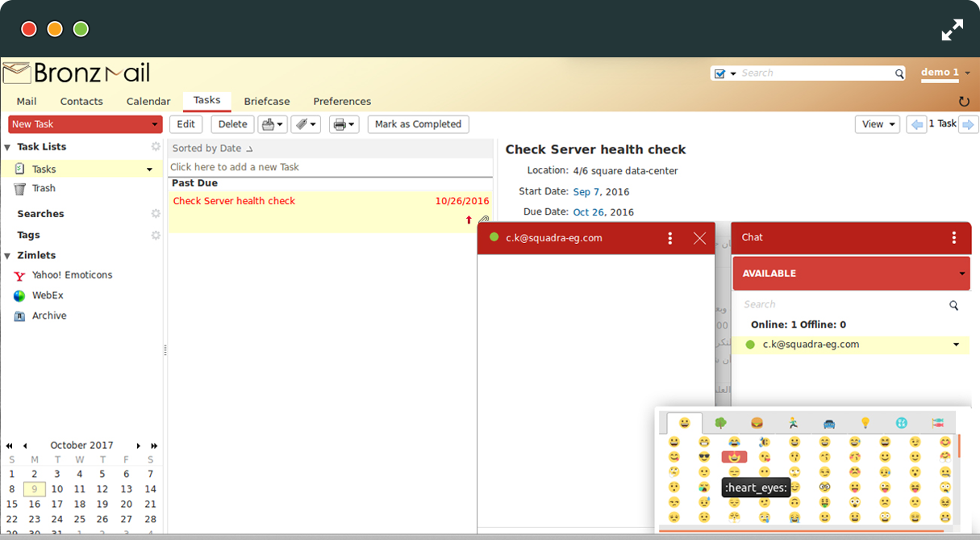The image size is (980, 540).
Task: Open the Task Lists gear options
Action: 156,147
